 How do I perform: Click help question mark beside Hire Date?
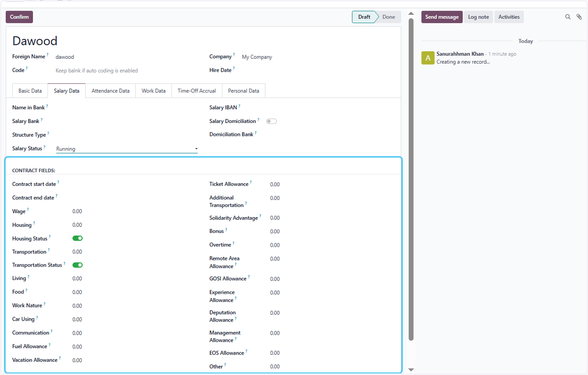[234, 69]
